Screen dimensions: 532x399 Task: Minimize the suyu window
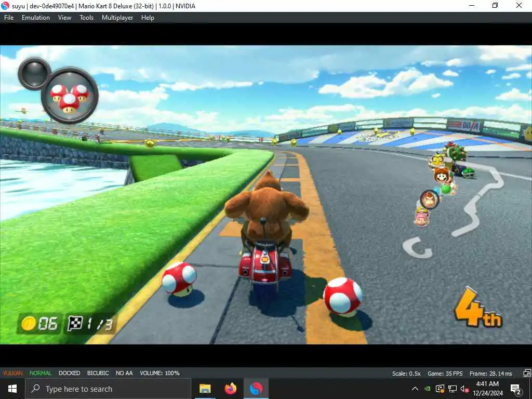(x=472, y=5)
